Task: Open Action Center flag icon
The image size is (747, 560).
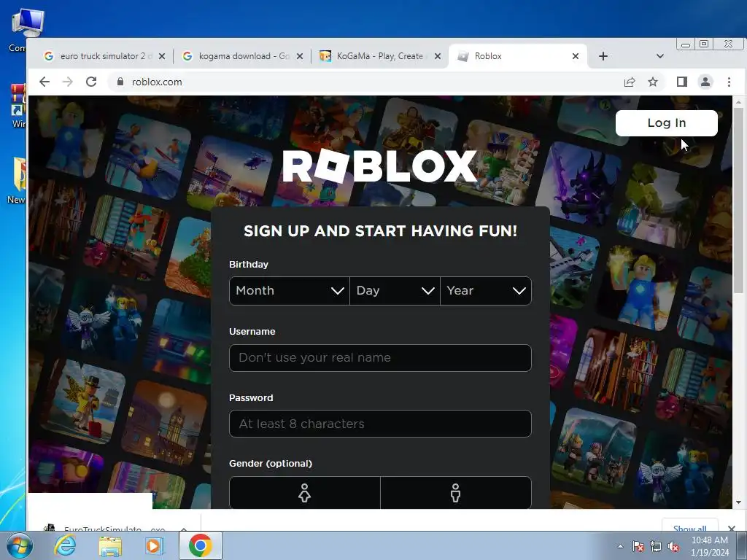Action: 638,546
